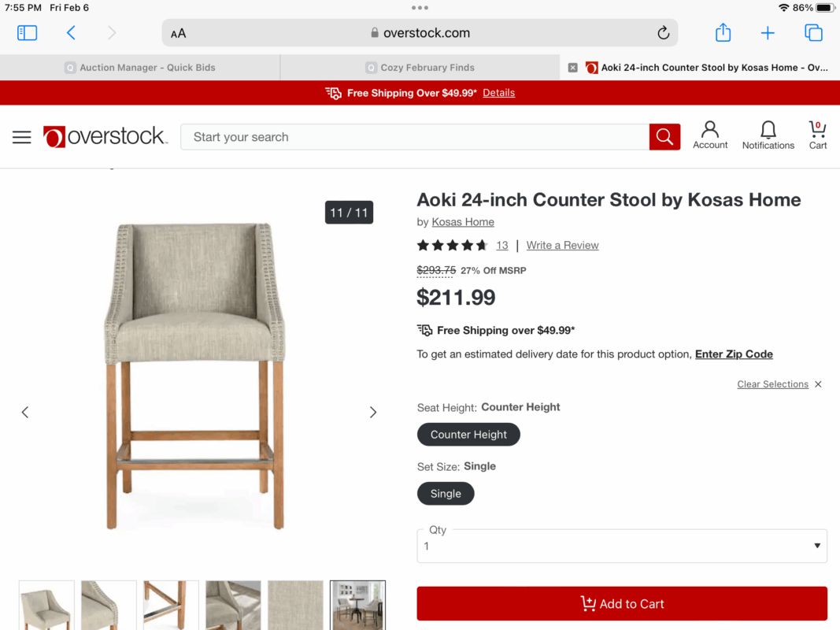Open a new tab with plus icon
The width and height of the screenshot is (840, 630).
(x=767, y=32)
